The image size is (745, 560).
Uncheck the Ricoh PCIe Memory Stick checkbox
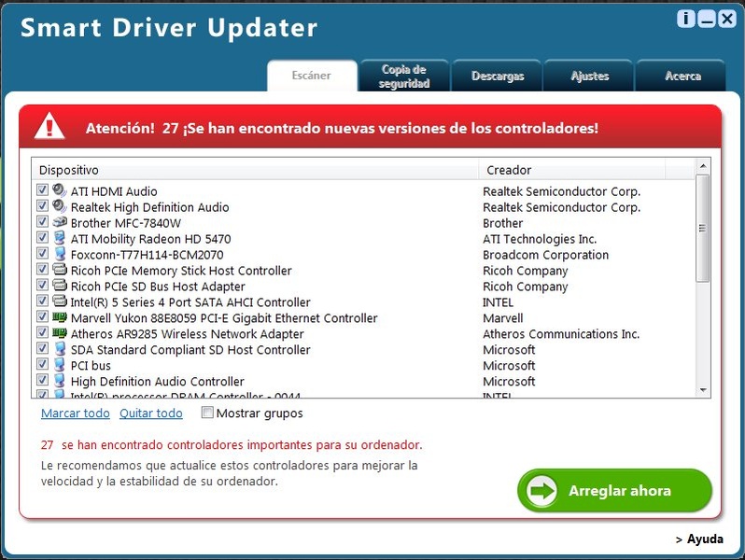42,270
